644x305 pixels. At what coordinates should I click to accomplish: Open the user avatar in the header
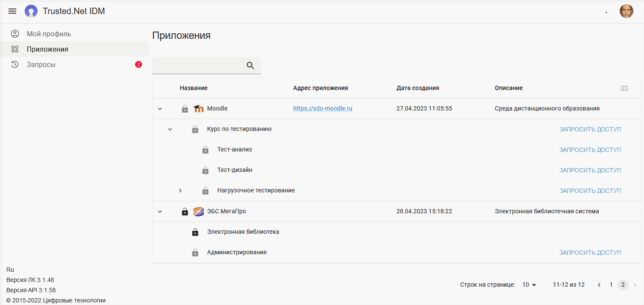pyautogui.click(x=626, y=11)
